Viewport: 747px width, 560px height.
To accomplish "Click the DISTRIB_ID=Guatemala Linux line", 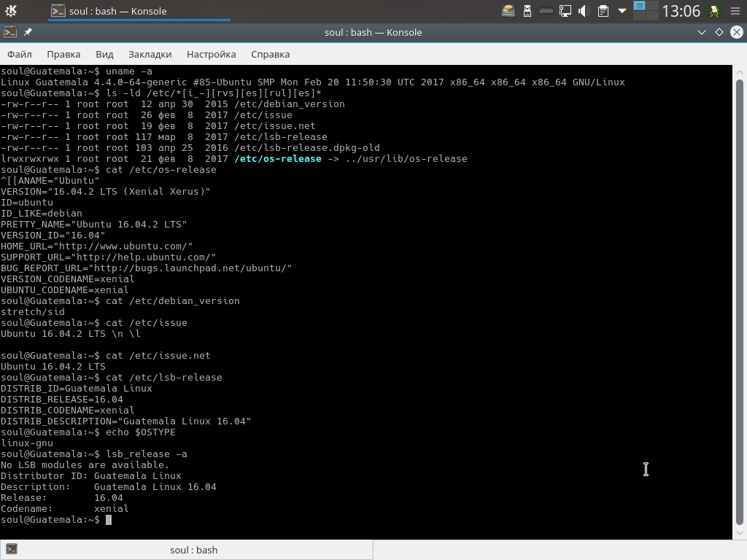I will 76,389.
